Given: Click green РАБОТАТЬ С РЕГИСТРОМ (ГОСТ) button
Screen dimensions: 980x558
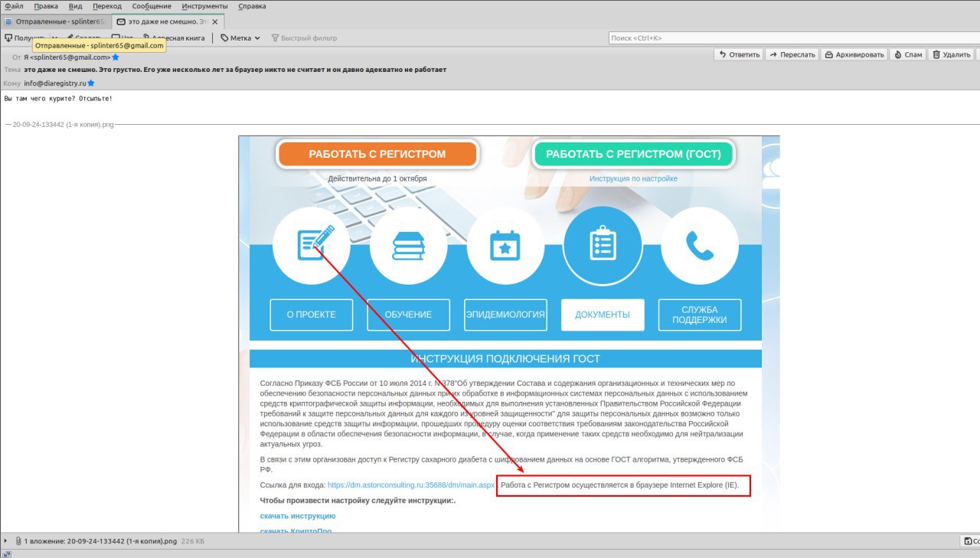Looking at the screenshot, I should click(x=633, y=154).
